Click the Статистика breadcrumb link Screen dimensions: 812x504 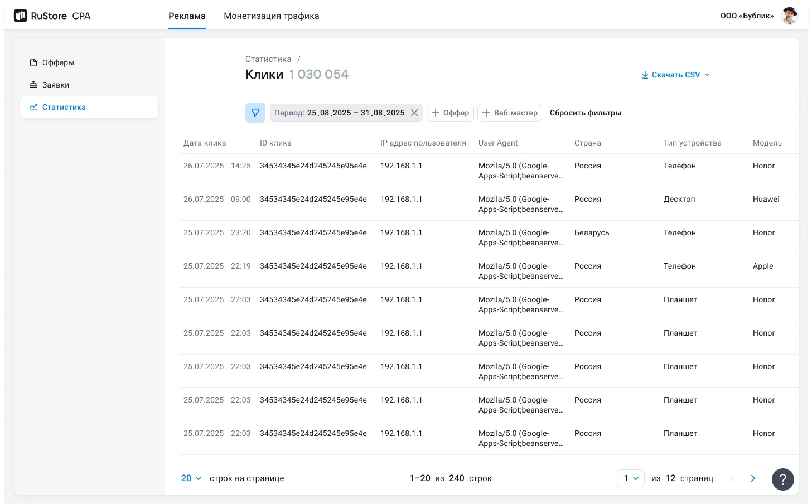[268, 59]
